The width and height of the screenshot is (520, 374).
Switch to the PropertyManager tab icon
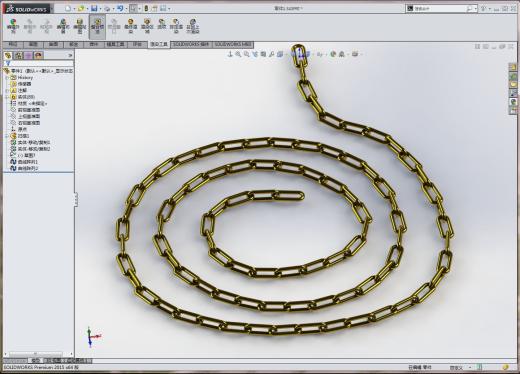coord(18,55)
